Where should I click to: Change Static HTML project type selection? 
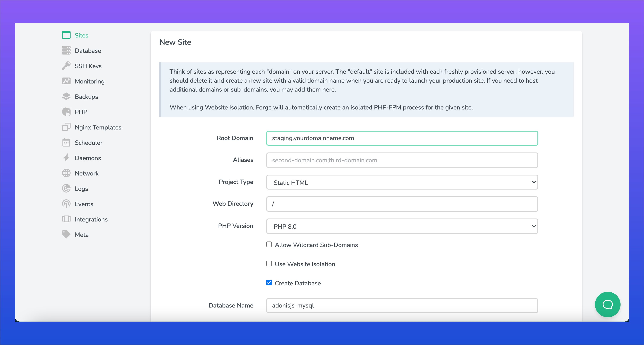402,182
